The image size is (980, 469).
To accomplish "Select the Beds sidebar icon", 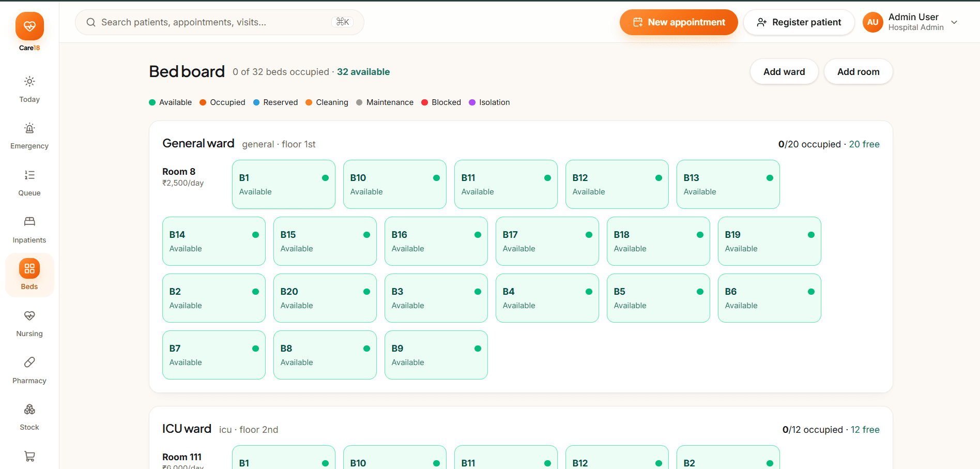I will click(x=29, y=268).
